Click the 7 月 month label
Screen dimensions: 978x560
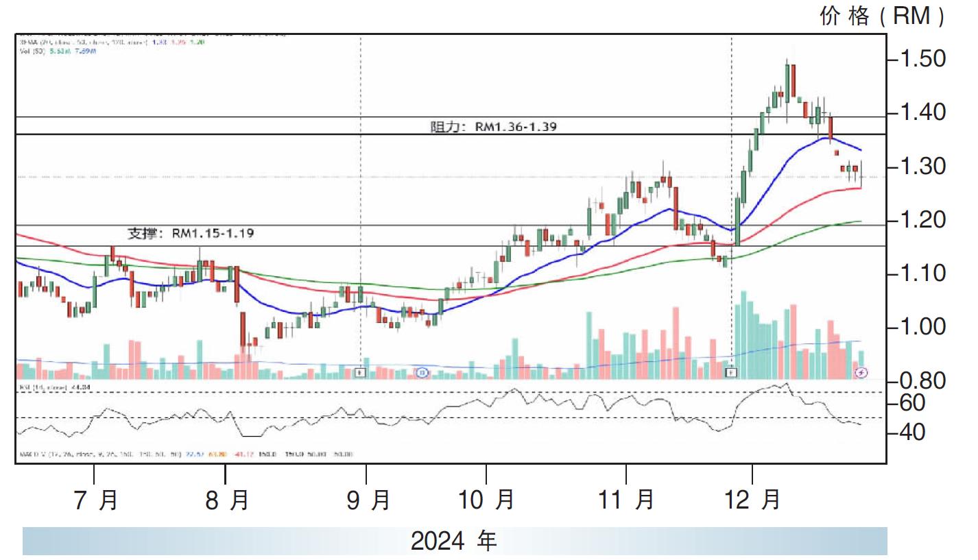coord(95,500)
